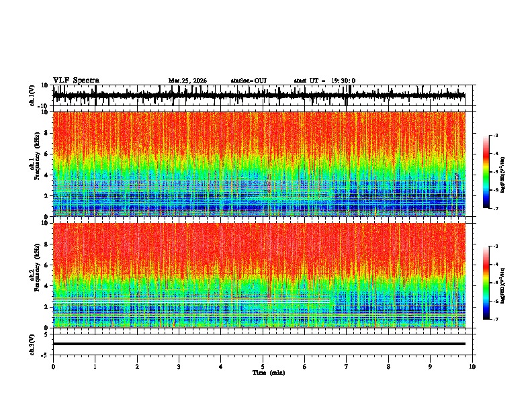The width and height of the screenshot is (532, 411).
Task: Click the "Time (min)" axis title
Action: (269, 373)
